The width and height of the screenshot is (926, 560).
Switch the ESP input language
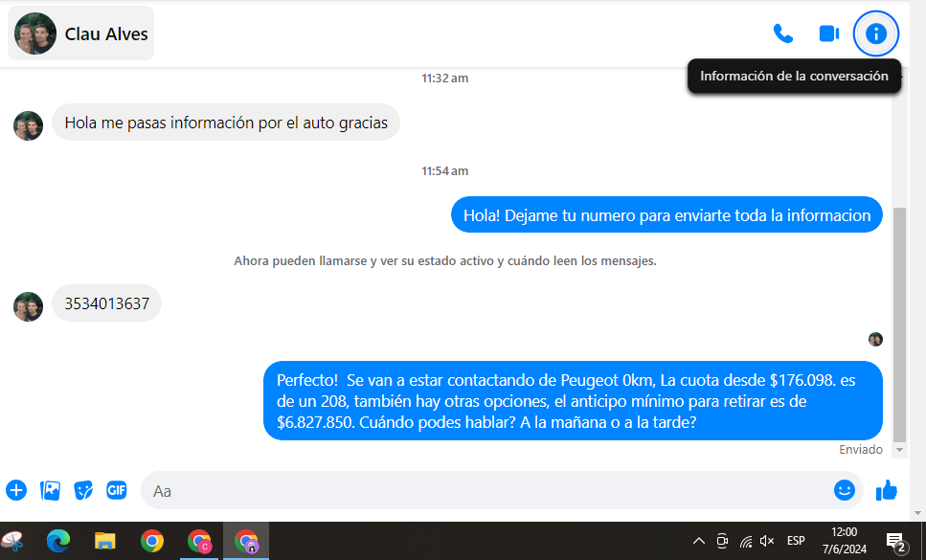tap(796, 541)
